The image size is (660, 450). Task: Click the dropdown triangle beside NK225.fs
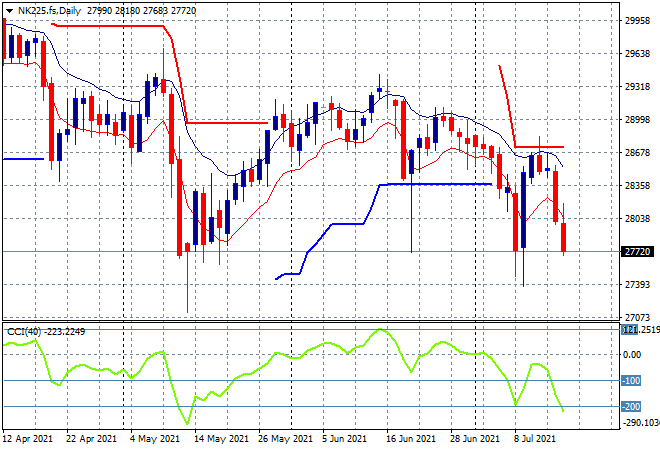click(x=9, y=11)
